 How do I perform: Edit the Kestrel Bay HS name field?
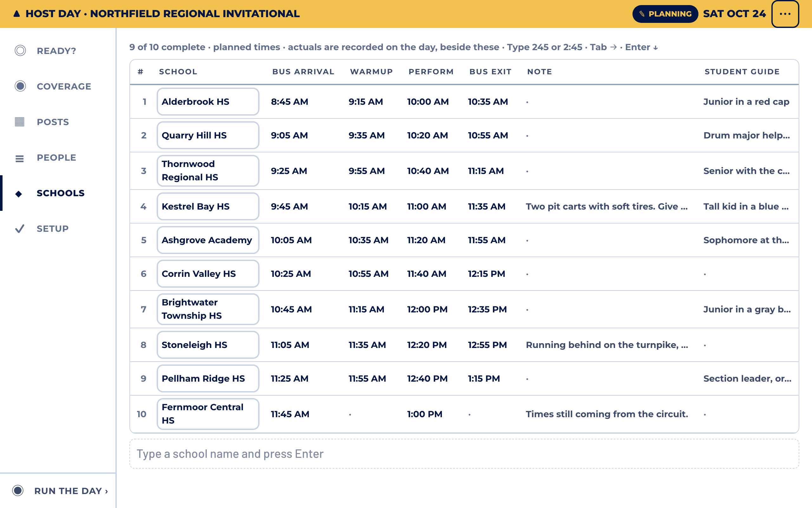(208, 207)
